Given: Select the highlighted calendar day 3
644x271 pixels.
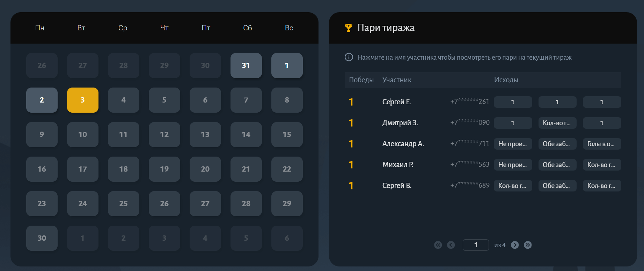Looking at the screenshot, I should [83, 100].
